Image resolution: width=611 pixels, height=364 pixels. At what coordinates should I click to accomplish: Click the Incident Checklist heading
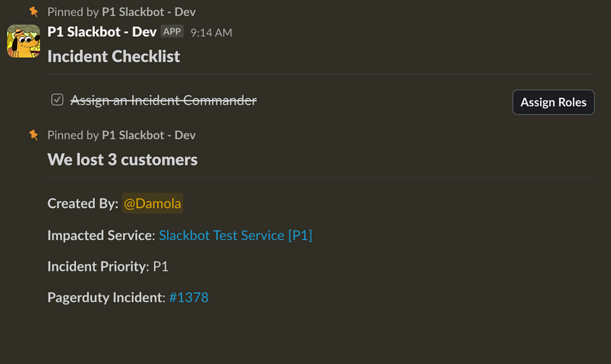pyautogui.click(x=113, y=56)
